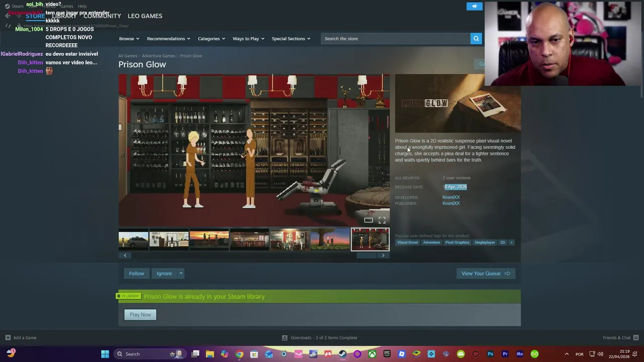Open Task View on the taskbar
Viewport: 644px width, 362px height.
pyautogui.click(x=195, y=354)
